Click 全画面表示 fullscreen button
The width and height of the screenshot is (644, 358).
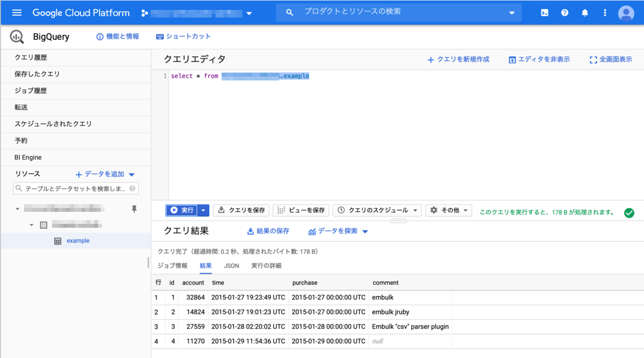610,60
